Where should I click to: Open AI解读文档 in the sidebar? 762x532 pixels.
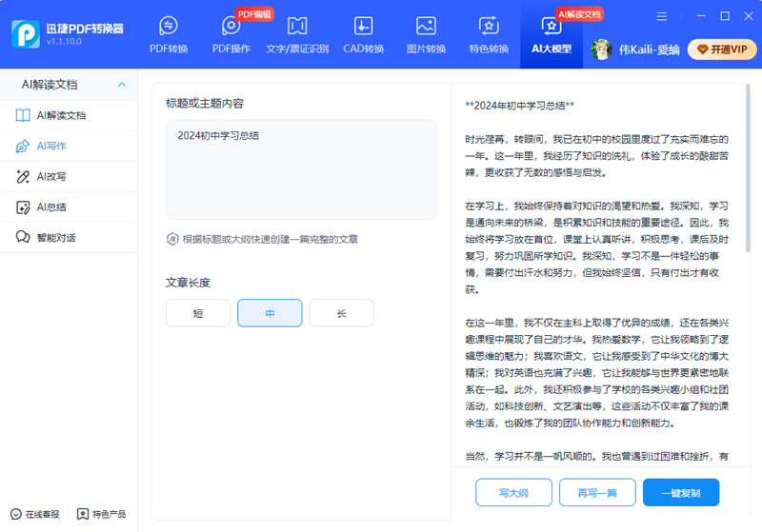69,115
